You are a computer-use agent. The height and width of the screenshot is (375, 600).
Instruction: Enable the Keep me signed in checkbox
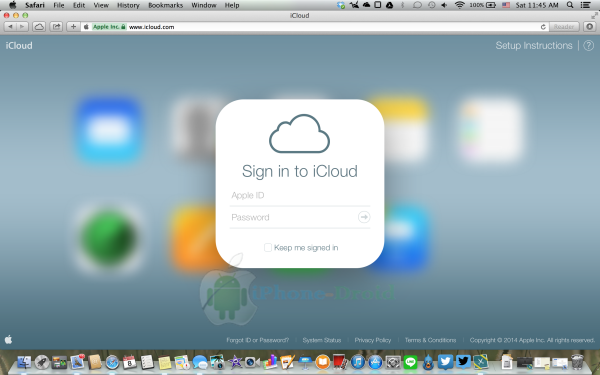coord(268,248)
